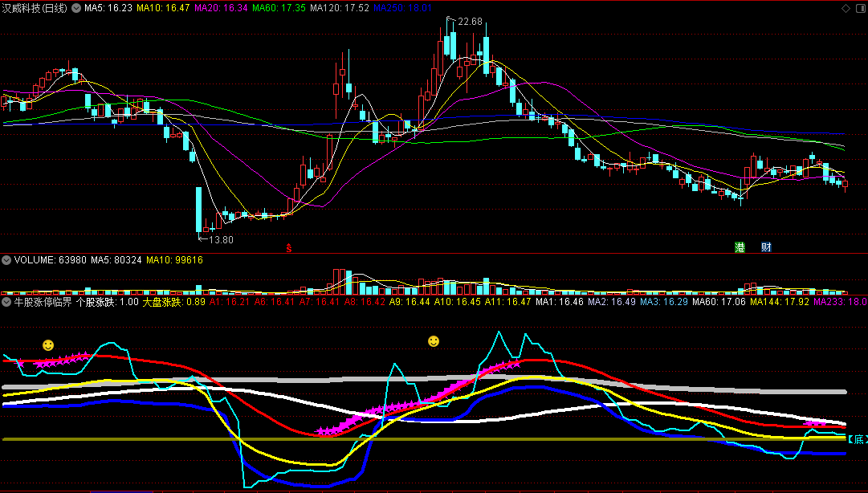
Task: Click the 个股涨跌: 1.00 value
Action: 108,302
